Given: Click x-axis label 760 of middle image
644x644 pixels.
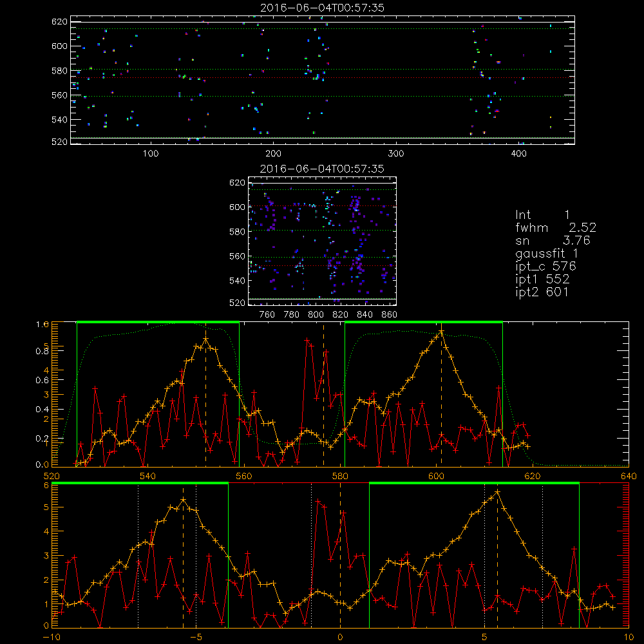Looking at the screenshot, I should click(267, 315).
